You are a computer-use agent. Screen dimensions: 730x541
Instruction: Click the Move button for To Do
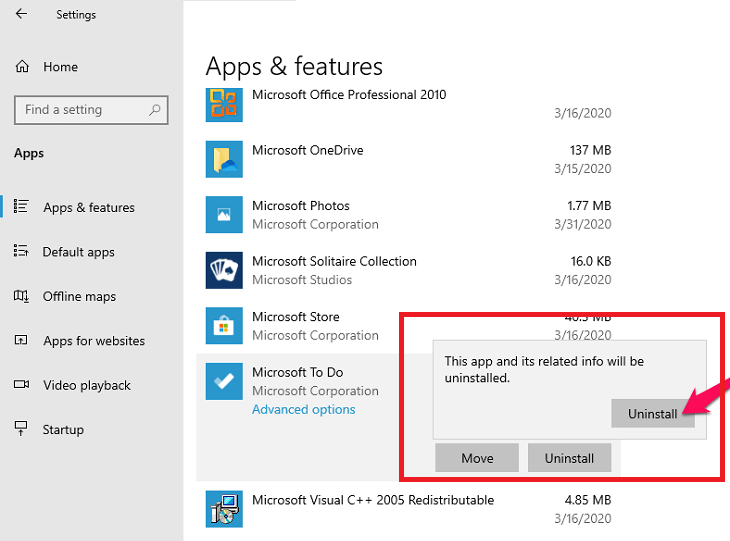(x=477, y=458)
